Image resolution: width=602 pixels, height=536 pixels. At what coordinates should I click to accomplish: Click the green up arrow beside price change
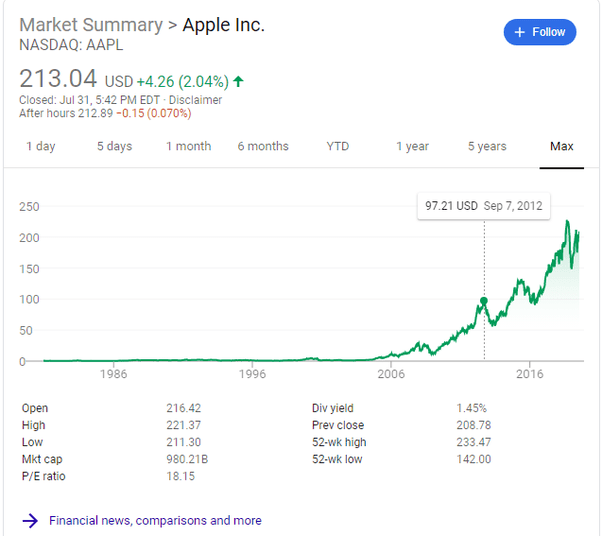pos(238,81)
